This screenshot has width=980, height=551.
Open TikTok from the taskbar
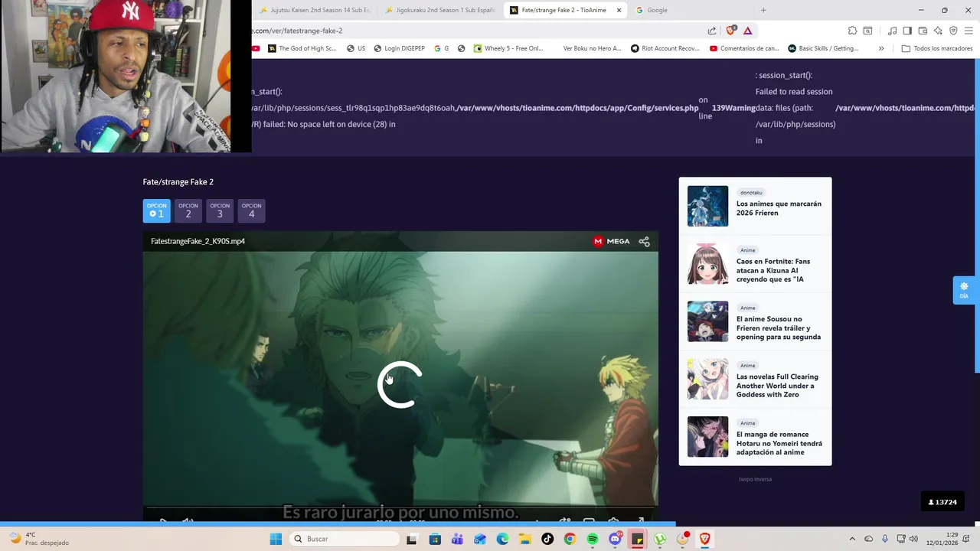[x=547, y=539]
